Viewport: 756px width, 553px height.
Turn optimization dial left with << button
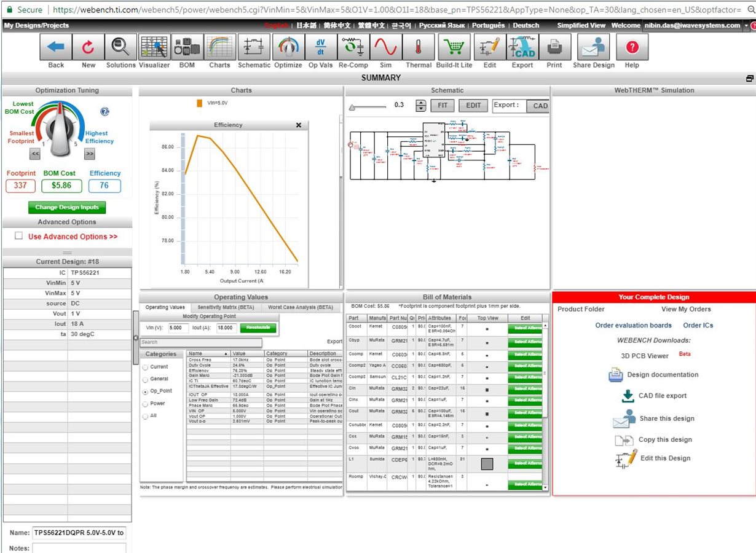pyautogui.click(x=35, y=154)
